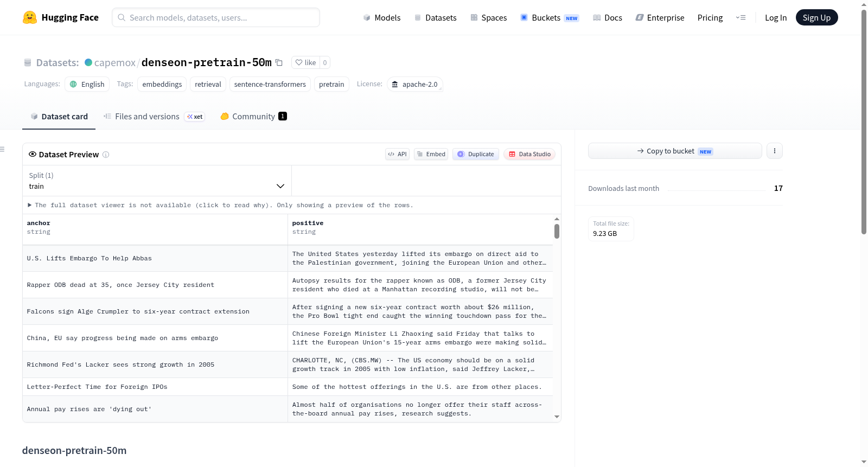The height and width of the screenshot is (467, 868).
Task: Go to Enterprise page
Action: [660, 17]
